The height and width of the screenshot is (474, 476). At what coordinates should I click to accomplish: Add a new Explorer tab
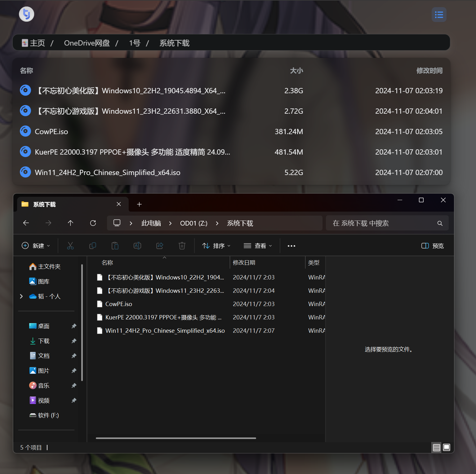[x=139, y=204]
